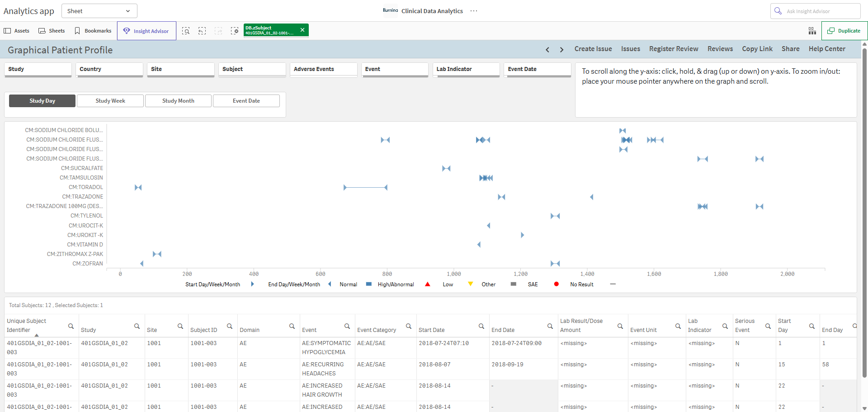Go to the next sheet
The image size is (868, 412).
point(561,49)
